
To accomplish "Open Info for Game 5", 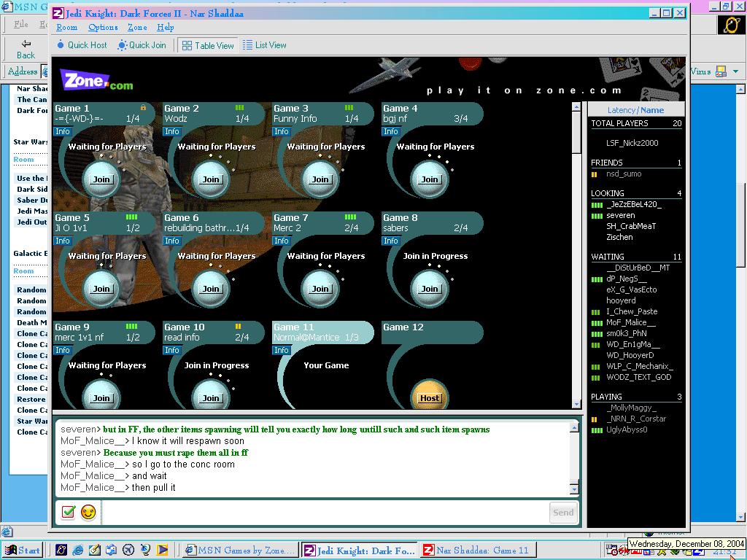I will coord(63,241).
